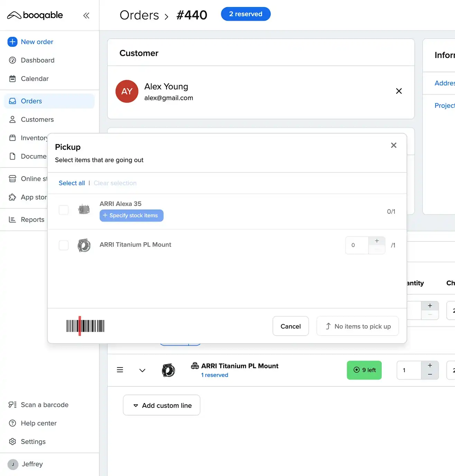The image size is (455, 476).
Task: Click the New order plus icon
Action: 12,42
